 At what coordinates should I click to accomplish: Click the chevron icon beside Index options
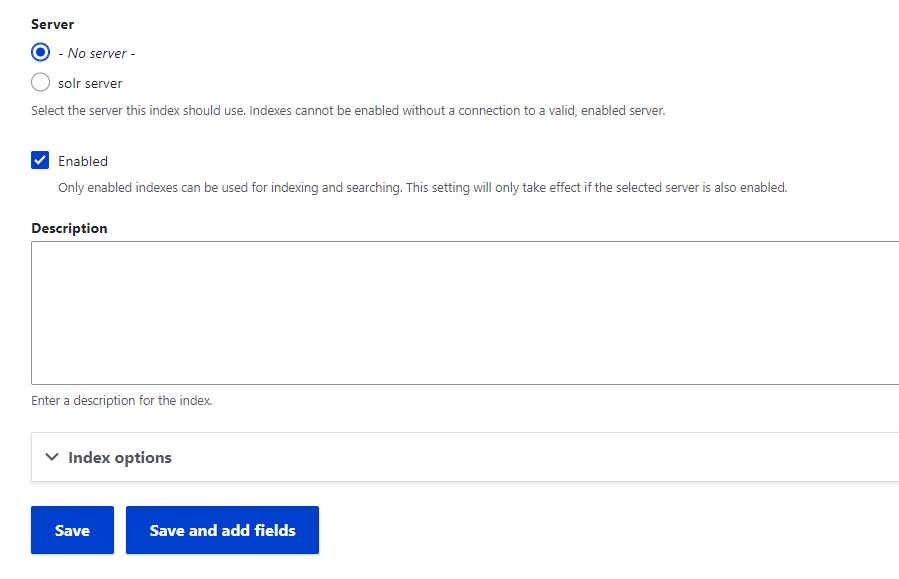pyautogui.click(x=52, y=457)
